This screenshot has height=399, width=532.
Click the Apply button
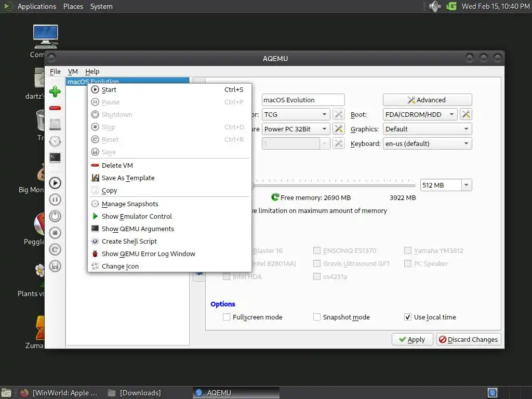pos(412,339)
